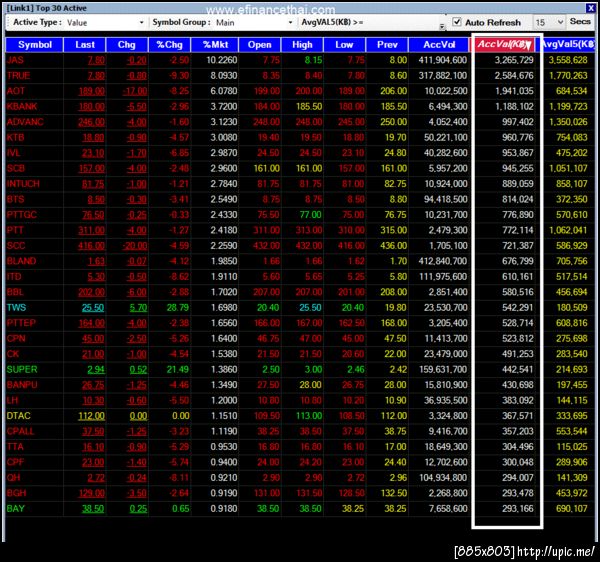Select the SCB symbol
This screenshot has width=600, height=562.
pyautogui.click(x=16, y=168)
